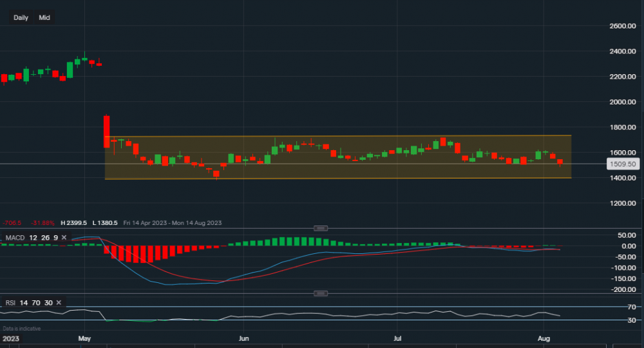The height and width of the screenshot is (348, 644).
Task: Click the MACD indicator label
Action: (x=15, y=238)
